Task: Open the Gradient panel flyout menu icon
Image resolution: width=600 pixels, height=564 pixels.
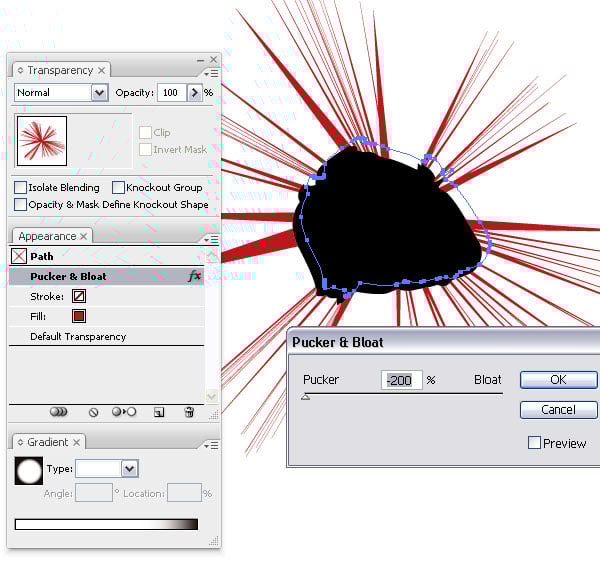Action: point(210,444)
